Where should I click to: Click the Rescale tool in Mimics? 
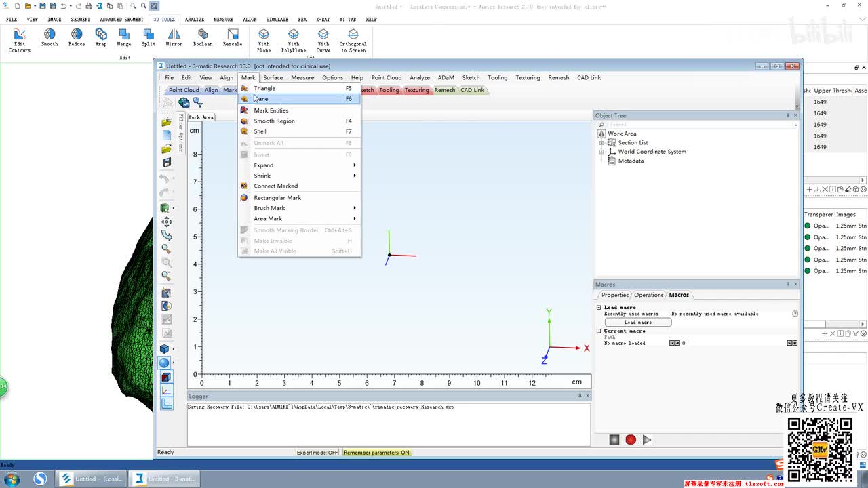tap(233, 38)
